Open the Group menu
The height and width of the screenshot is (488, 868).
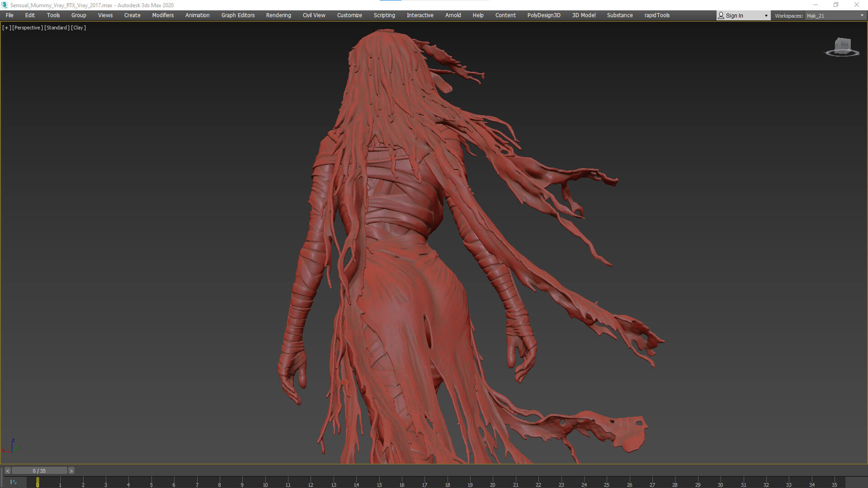[x=79, y=15]
